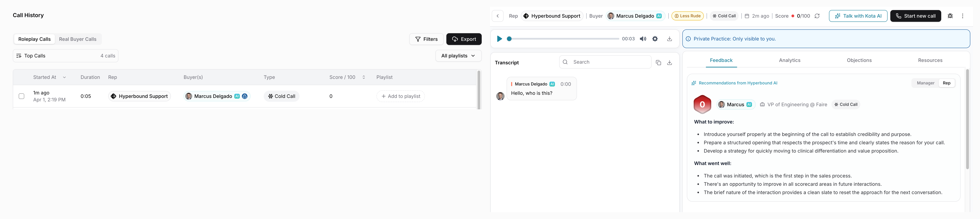Click the 'VP of Engineering @ Faire' text
Screen dimensions: 980x219
[797, 104]
